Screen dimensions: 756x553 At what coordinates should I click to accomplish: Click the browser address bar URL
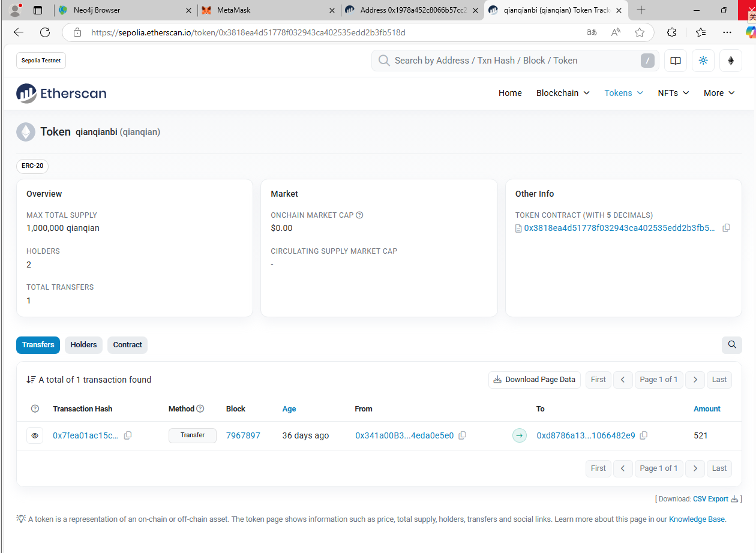click(248, 32)
